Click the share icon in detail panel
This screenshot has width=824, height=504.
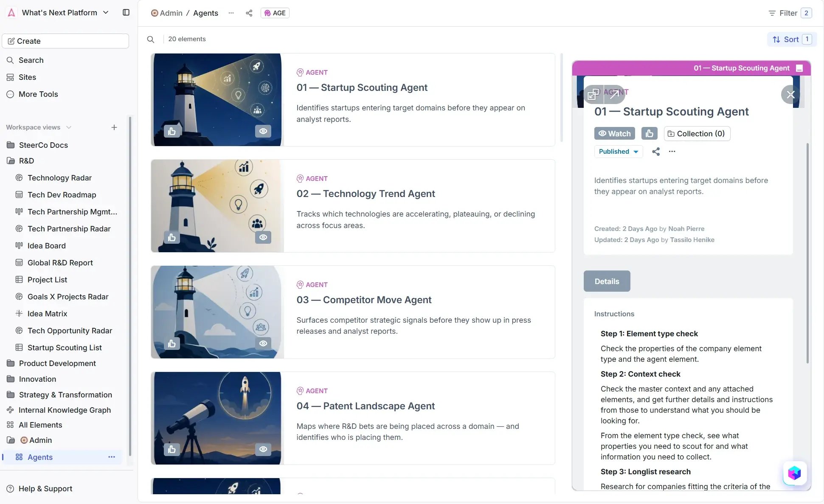(656, 152)
